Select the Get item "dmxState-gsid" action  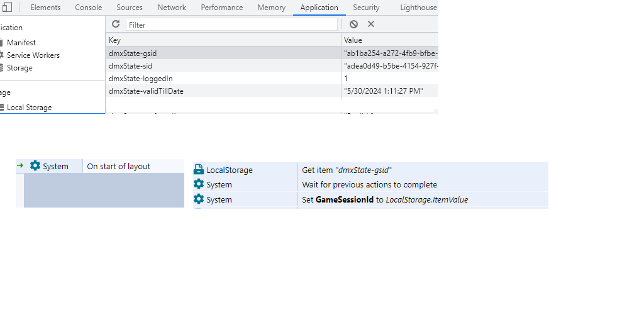click(x=347, y=170)
